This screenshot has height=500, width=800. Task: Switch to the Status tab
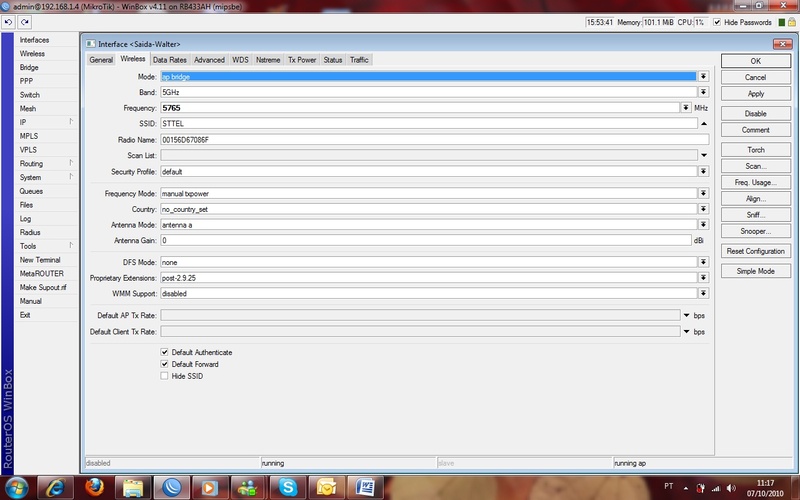[x=333, y=60]
